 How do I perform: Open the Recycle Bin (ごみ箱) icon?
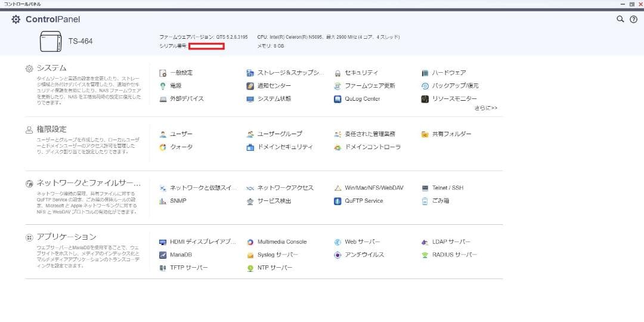point(425,201)
